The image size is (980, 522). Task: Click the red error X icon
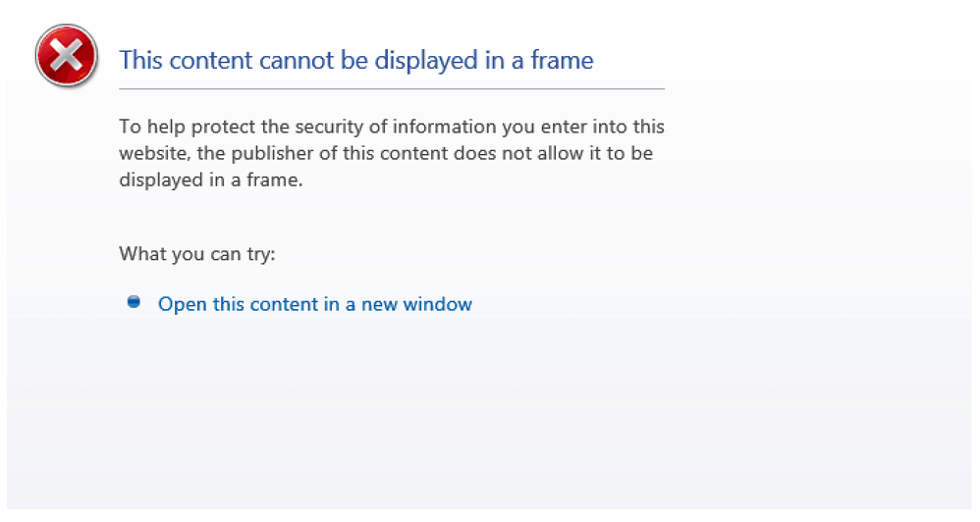(x=66, y=55)
